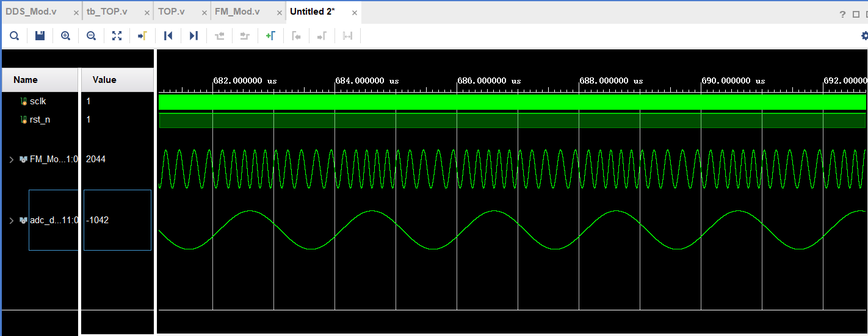This screenshot has width=868, height=336.
Task: Click the Go to Cursor icon
Action: coord(142,36)
